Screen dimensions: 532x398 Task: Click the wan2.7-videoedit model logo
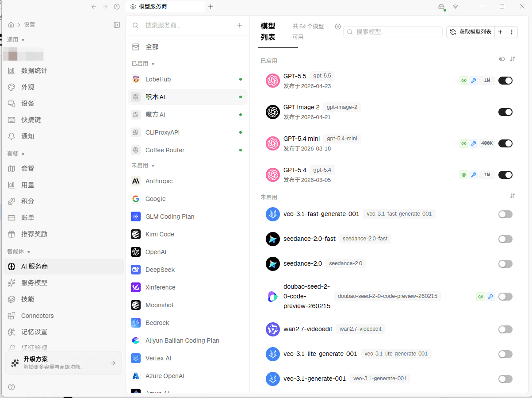[273, 329]
